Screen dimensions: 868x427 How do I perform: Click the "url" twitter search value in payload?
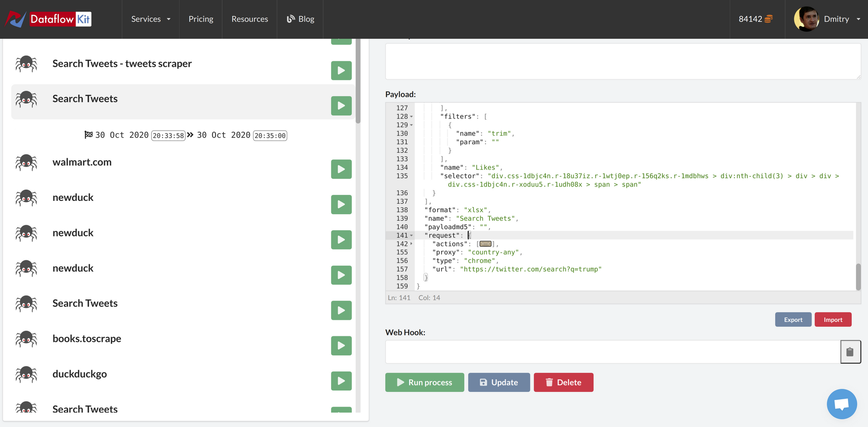click(x=531, y=269)
